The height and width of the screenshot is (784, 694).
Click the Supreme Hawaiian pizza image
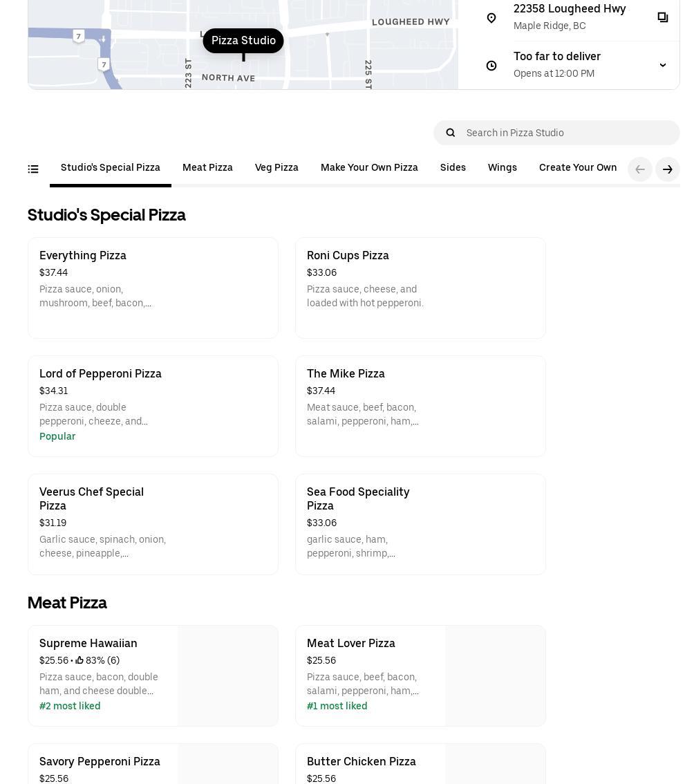(x=227, y=675)
